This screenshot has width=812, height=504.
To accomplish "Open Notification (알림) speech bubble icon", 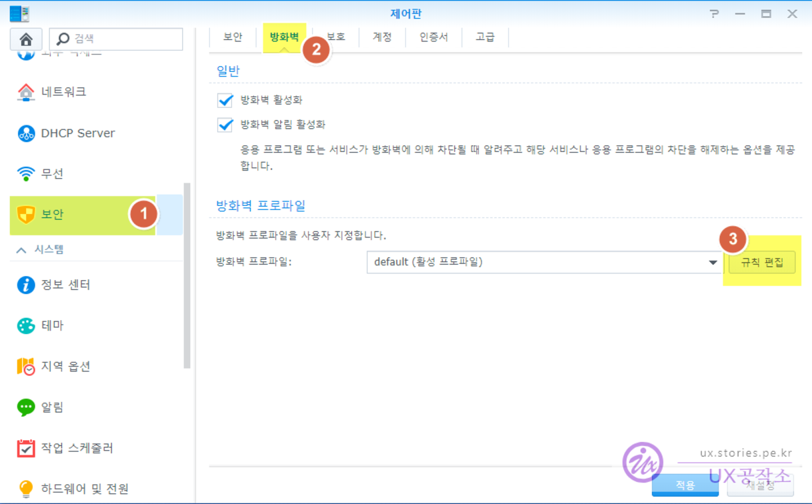I will 26,407.
